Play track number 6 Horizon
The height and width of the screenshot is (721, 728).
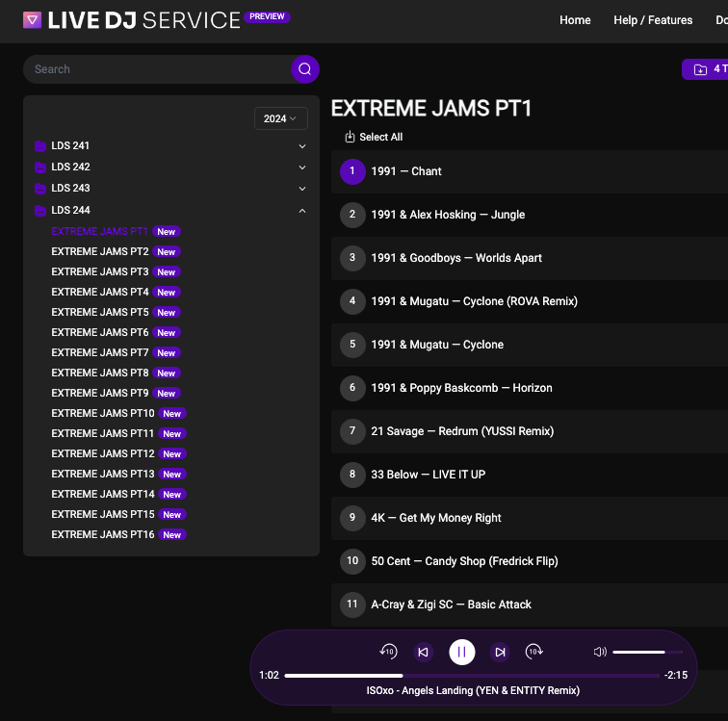(352, 388)
